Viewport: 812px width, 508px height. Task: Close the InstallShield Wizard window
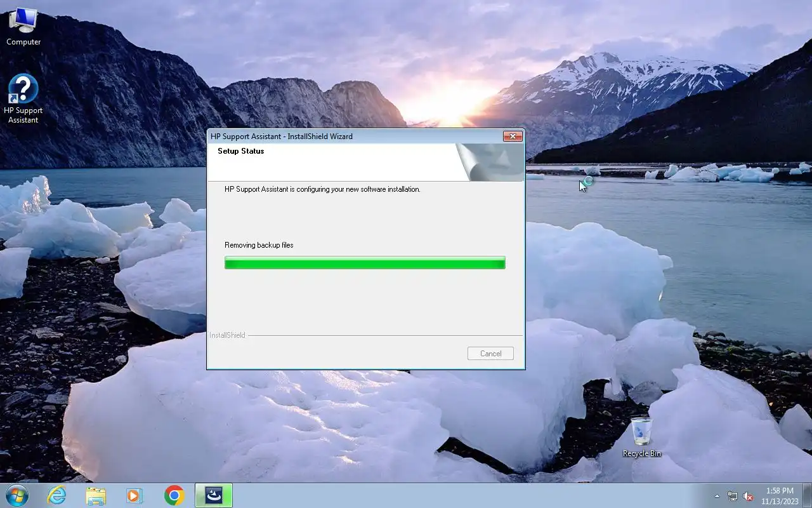513,136
